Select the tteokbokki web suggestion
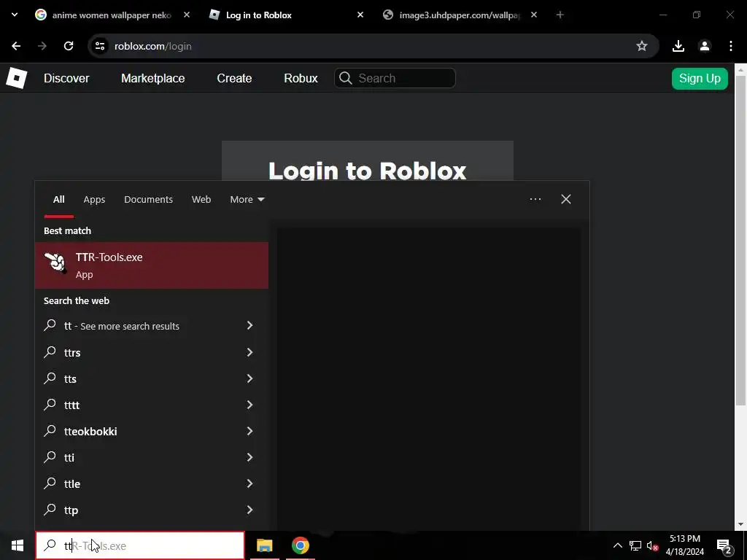The width and height of the screenshot is (747, 560). [x=152, y=431]
